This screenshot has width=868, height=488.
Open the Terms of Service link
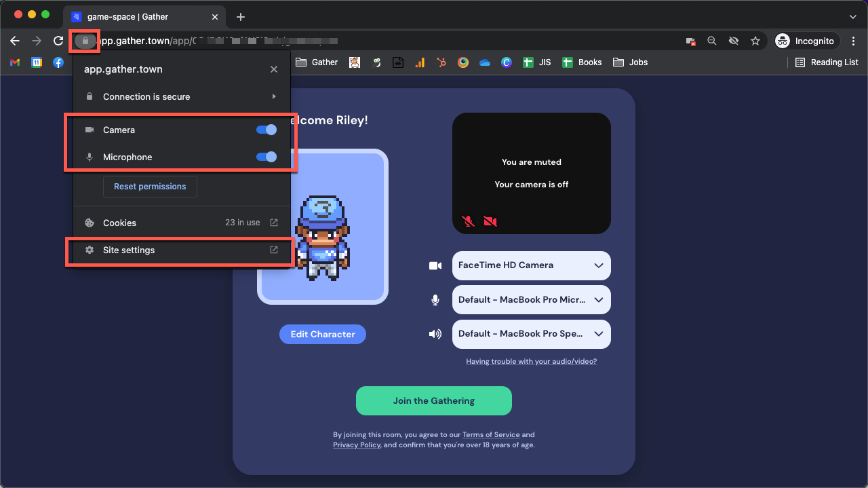[491, 434]
